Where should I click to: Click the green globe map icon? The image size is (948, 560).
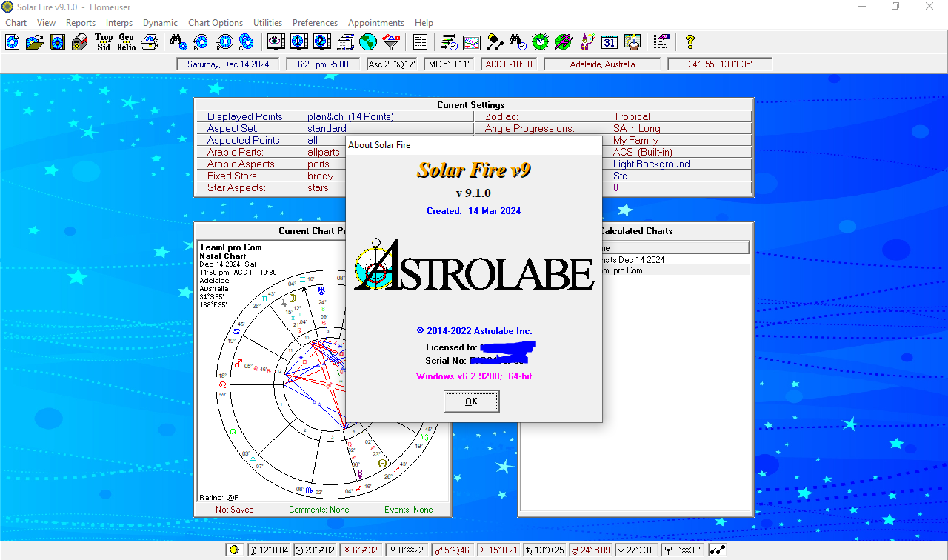click(367, 41)
